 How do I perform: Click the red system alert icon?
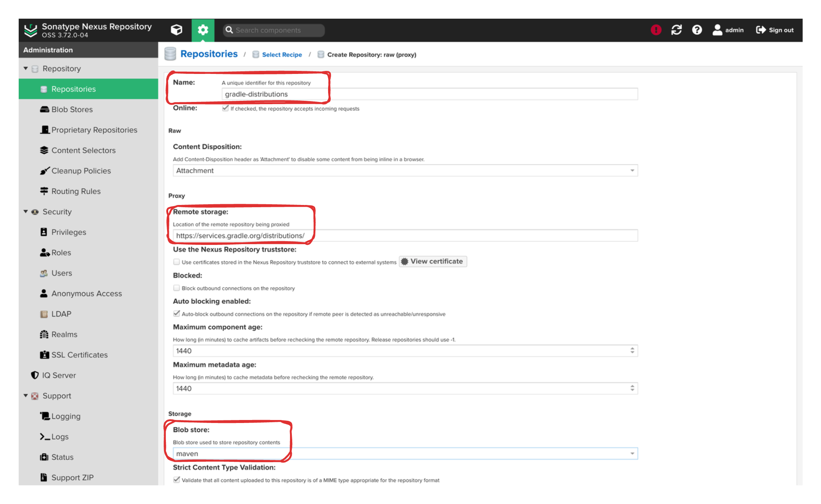(x=656, y=30)
